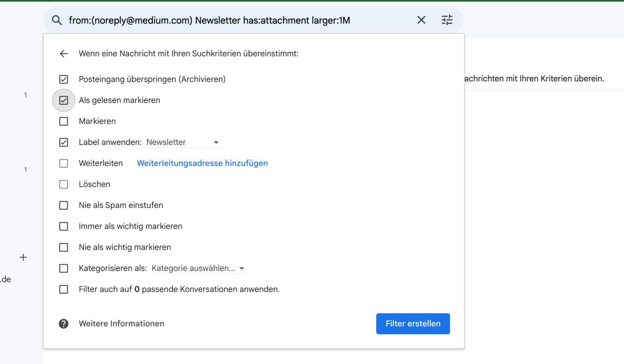
Task: Open advanced search options via the sliders icon
Action: click(x=447, y=20)
